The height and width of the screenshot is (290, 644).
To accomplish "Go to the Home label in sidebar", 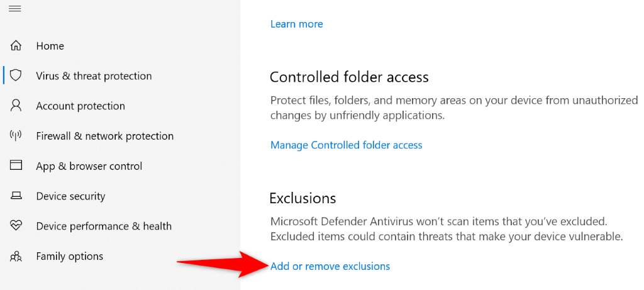I will point(50,46).
